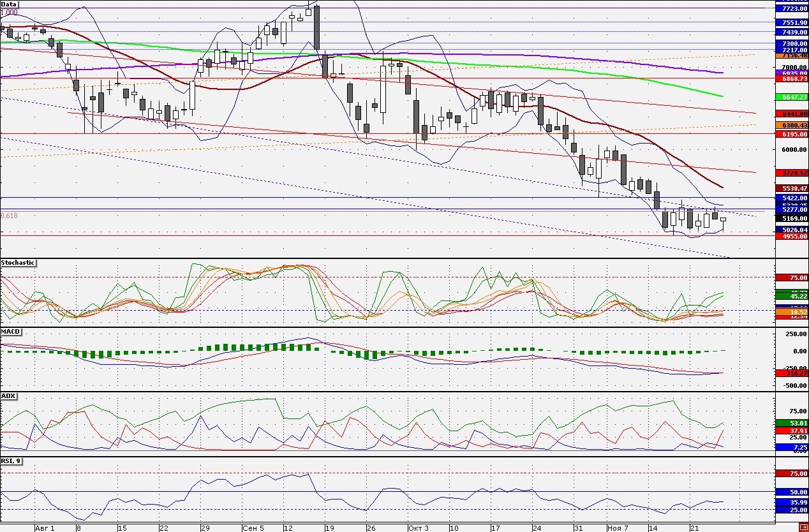Select the Окт 3 date marker
This screenshot has width=809, height=532.
pyautogui.click(x=418, y=528)
